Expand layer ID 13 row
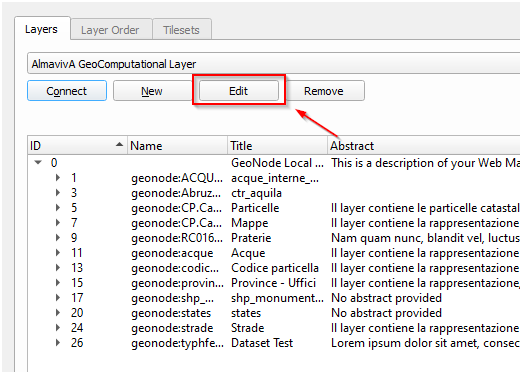523x373 pixels. tap(58, 268)
